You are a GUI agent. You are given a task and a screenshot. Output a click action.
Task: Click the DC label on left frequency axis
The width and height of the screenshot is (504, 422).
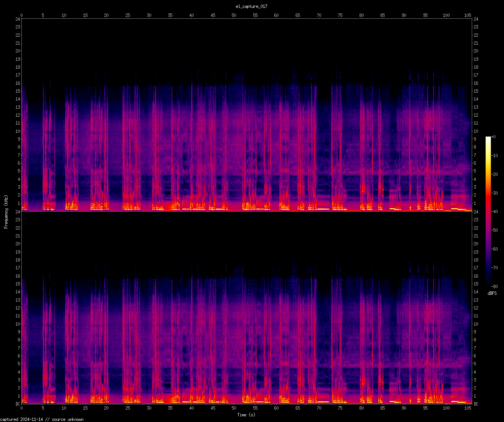click(x=18, y=404)
